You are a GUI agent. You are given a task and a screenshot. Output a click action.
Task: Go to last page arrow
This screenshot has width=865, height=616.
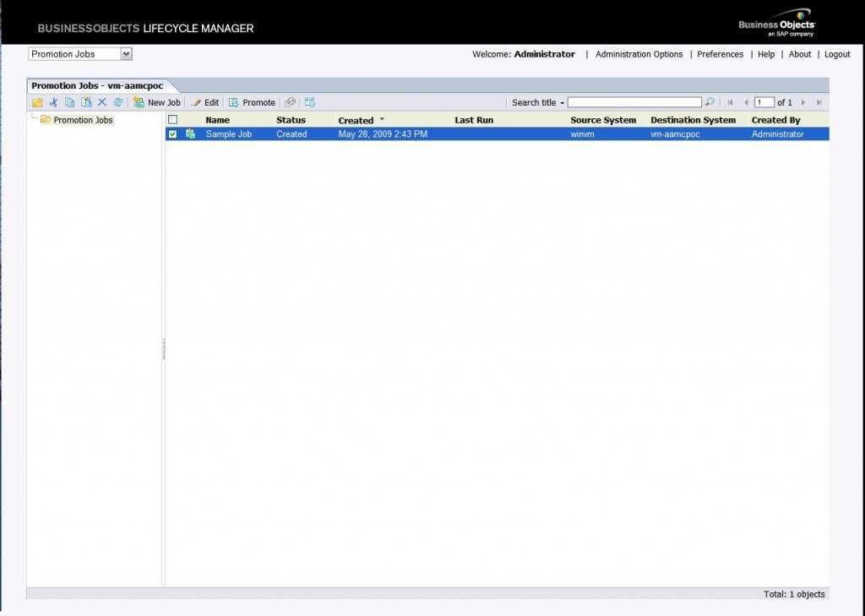(819, 103)
